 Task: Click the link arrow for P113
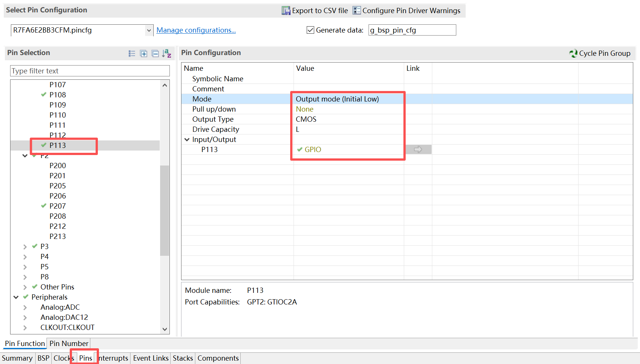coord(418,149)
